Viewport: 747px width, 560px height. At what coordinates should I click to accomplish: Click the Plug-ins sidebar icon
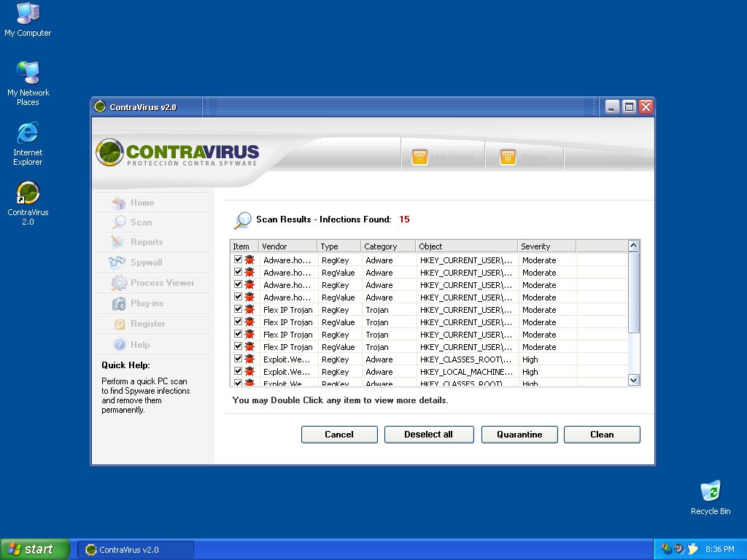pyautogui.click(x=119, y=303)
